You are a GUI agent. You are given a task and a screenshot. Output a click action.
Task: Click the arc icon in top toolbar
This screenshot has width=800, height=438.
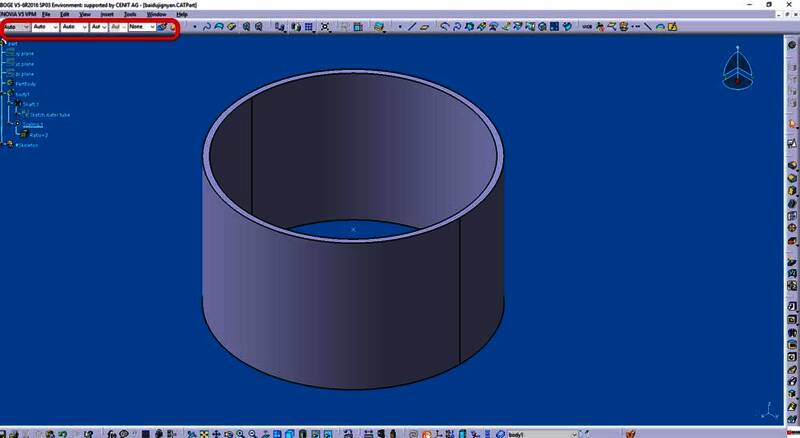[660, 27]
